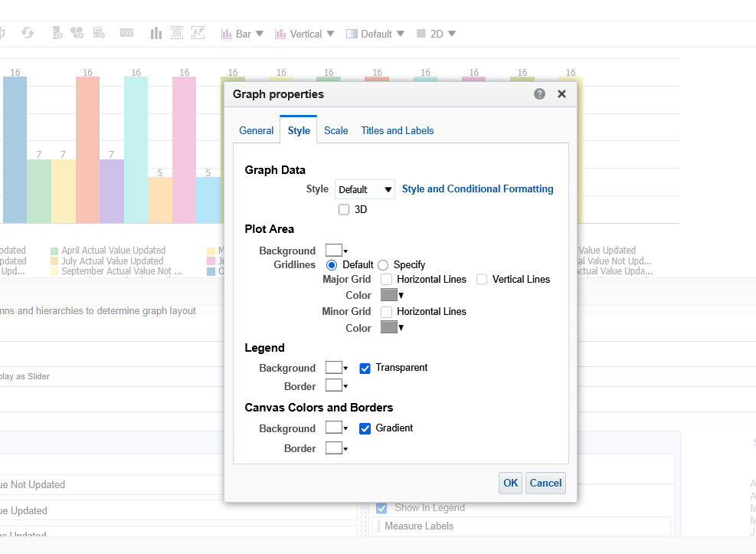This screenshot has height=554, width=756.
Task: Check Major Grid Vertical Lines
Action: (482, 280)
